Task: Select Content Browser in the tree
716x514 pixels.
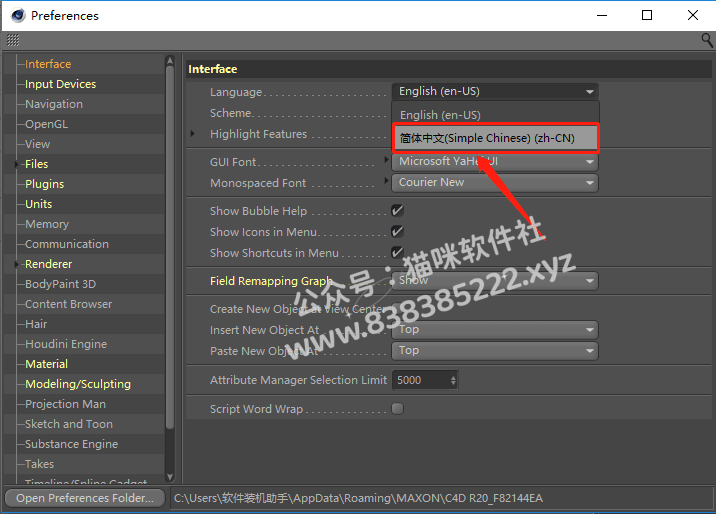Action: coord(68,304)
